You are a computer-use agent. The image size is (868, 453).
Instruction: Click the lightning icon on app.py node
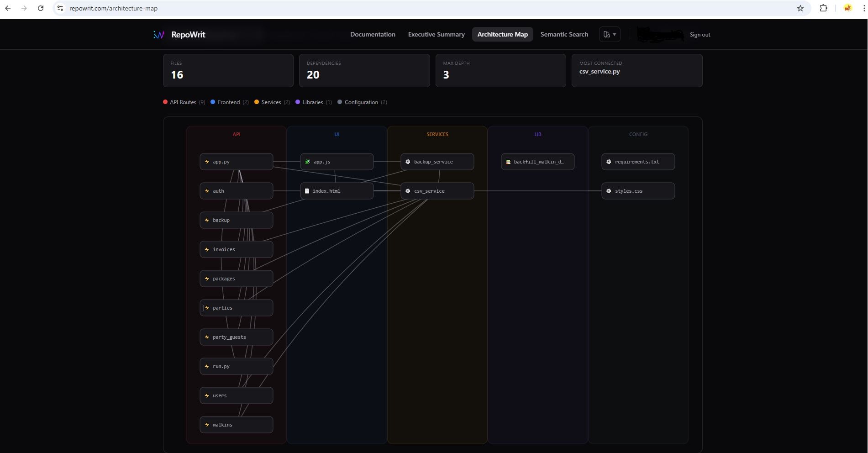(x=207, y=162)
